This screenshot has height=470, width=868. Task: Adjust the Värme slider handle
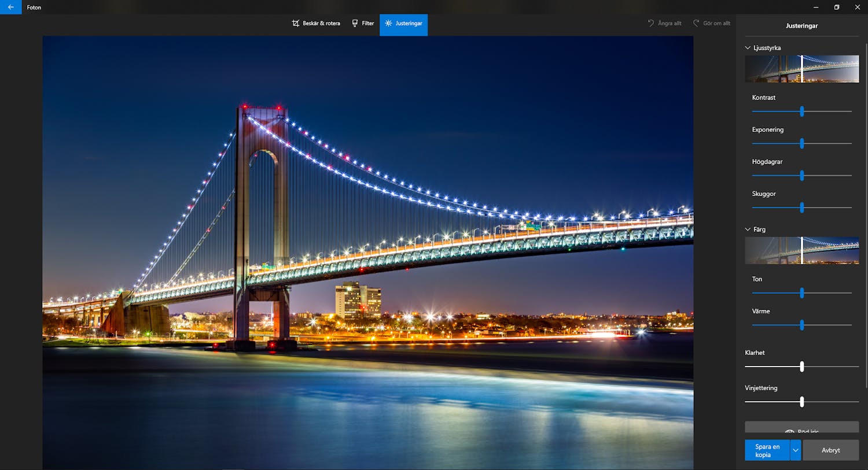click(x=801, y=325)
